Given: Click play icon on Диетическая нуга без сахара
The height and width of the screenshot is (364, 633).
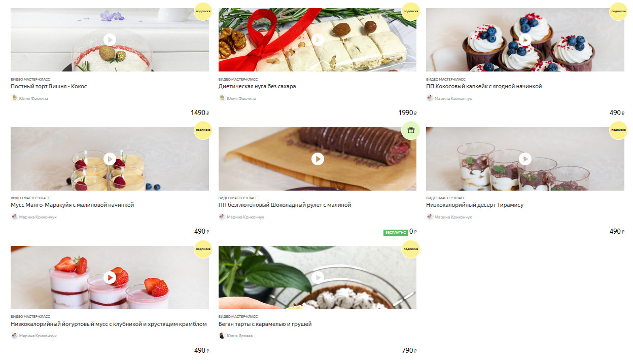Looking at the screenshot, I should (x=318, y=40).
